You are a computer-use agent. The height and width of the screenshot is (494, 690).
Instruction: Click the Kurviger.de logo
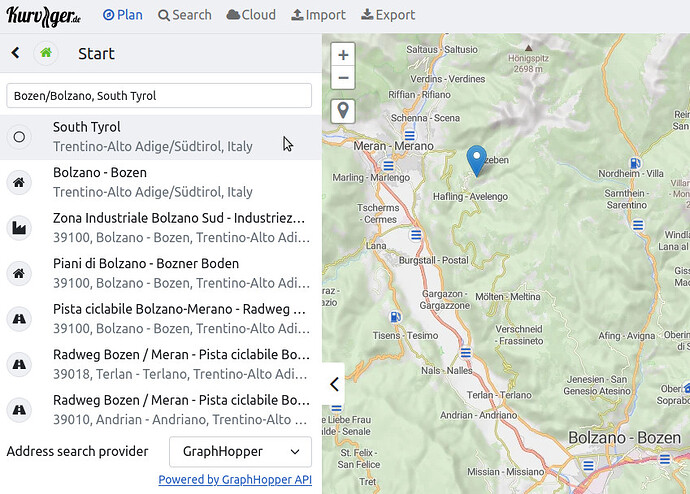click(x=46, y=15)
